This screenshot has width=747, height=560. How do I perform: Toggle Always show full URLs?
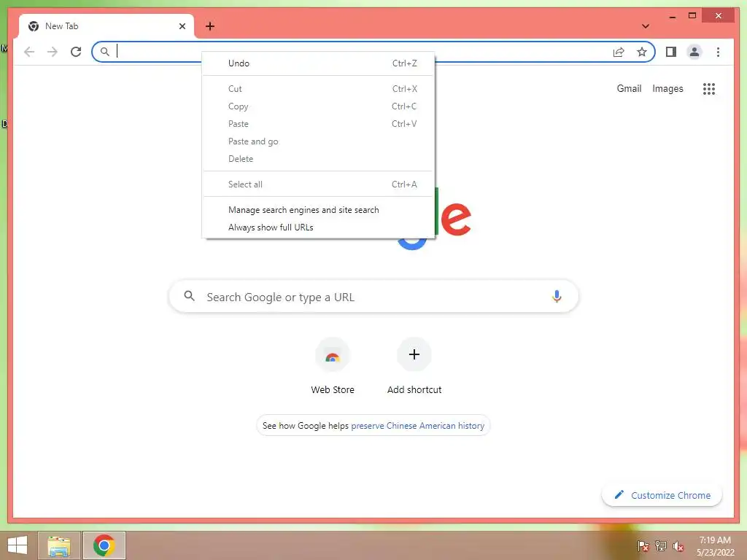(318, 227)
